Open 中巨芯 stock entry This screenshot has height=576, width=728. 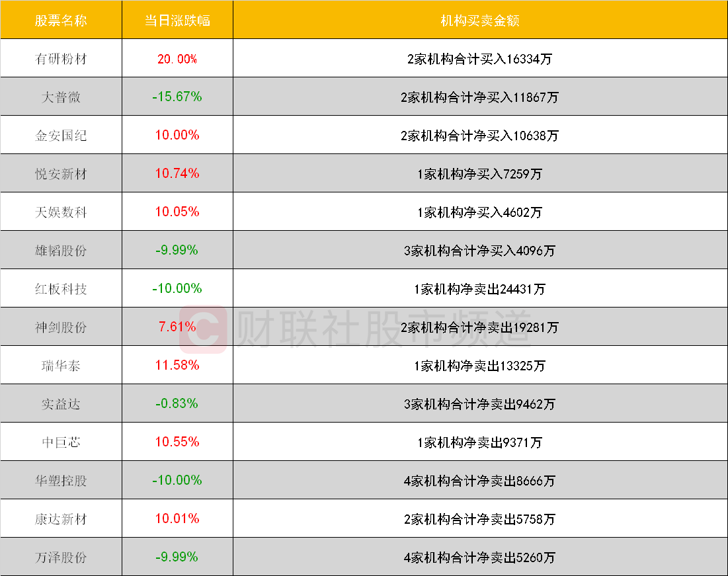pyautogui.click(x=61, y=442)
